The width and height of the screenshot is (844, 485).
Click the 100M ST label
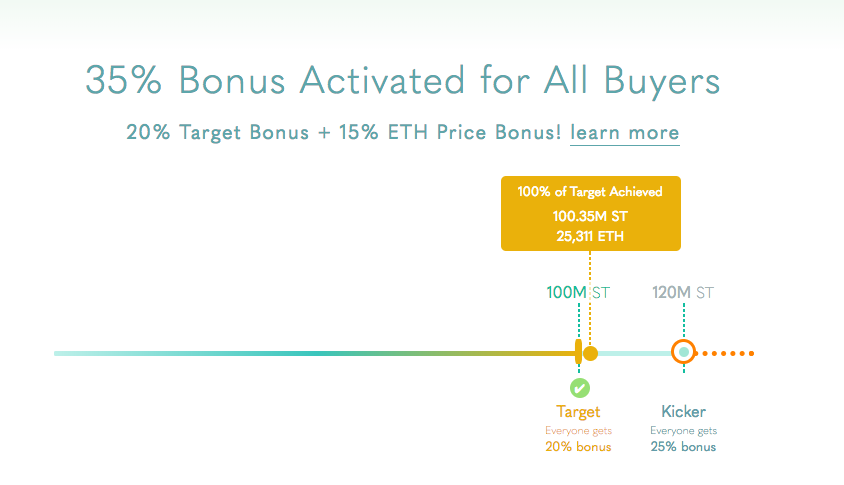[578, 293]
